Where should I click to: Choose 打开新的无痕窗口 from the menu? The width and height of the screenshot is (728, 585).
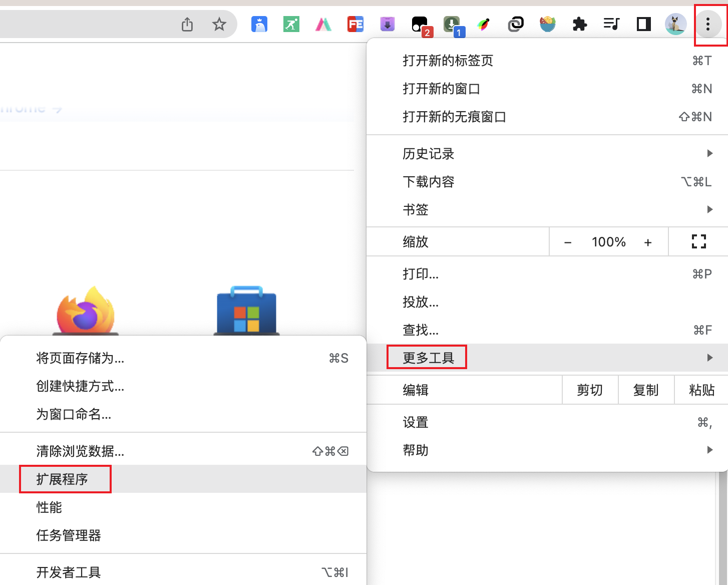pos(547,117)
